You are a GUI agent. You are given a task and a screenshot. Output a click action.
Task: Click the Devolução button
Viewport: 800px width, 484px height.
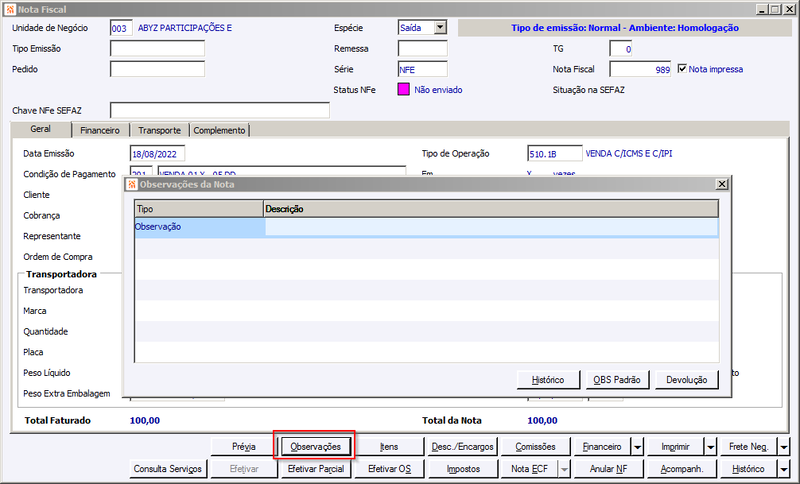687,380
